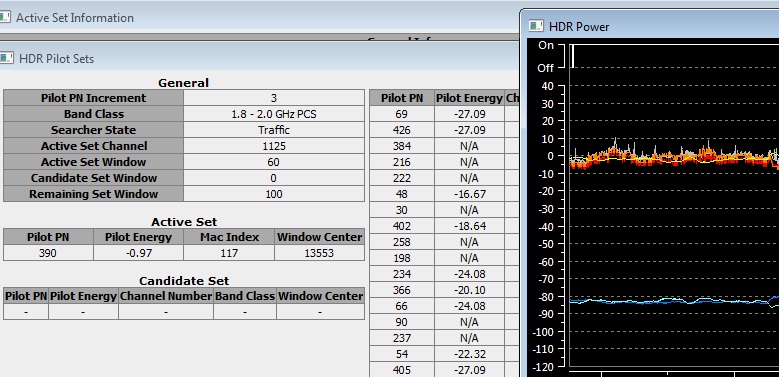Viewport: 779px width, 377px height.
Task: Click pilot energy -22.32 for PN 54
Action: [x=469, y=354]
